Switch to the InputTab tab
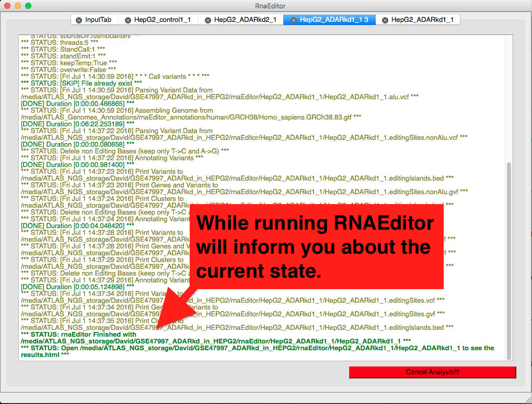Image resolution: width=532 pixels, height=404 pixels. 98,20
